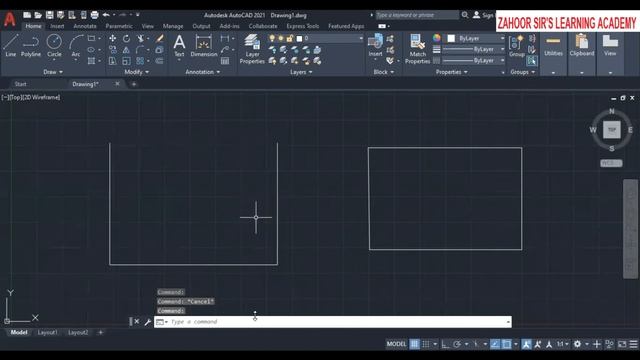Add a new drawing tab

(134, 84)
